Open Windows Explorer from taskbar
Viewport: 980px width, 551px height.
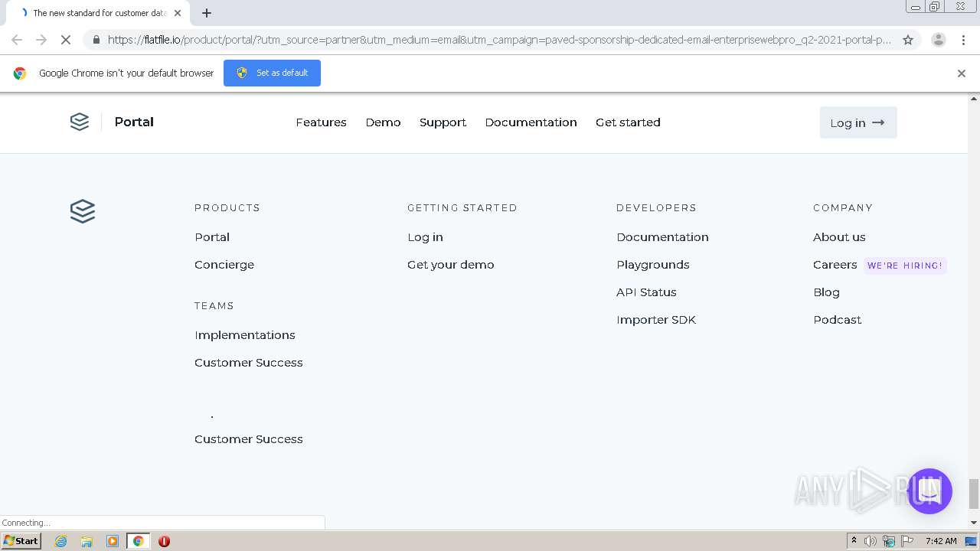87,541
